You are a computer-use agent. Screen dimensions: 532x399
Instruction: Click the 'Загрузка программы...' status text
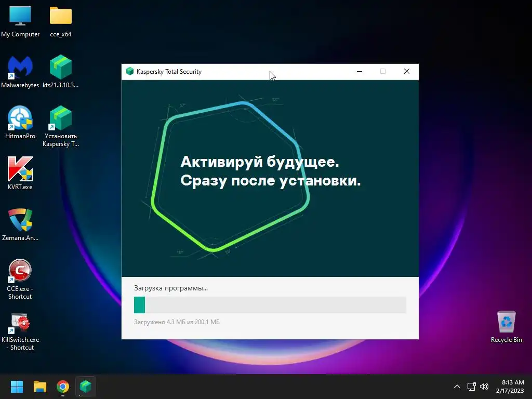[170, 288]
